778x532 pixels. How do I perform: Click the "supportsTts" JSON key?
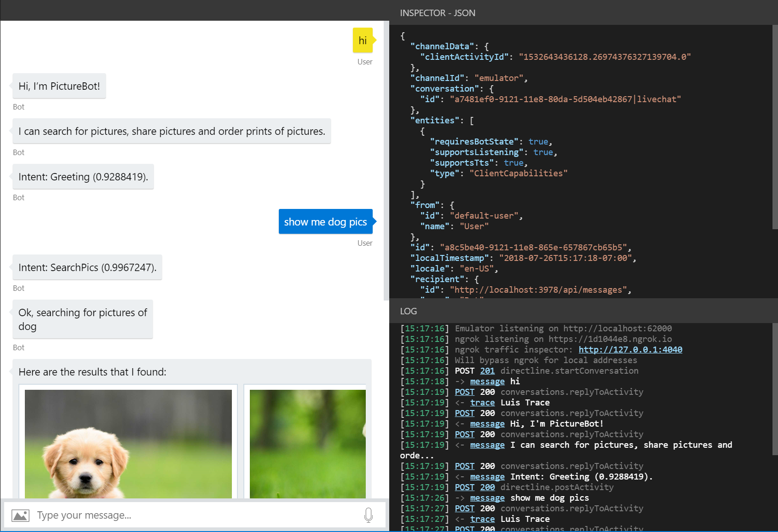(462, 163)
